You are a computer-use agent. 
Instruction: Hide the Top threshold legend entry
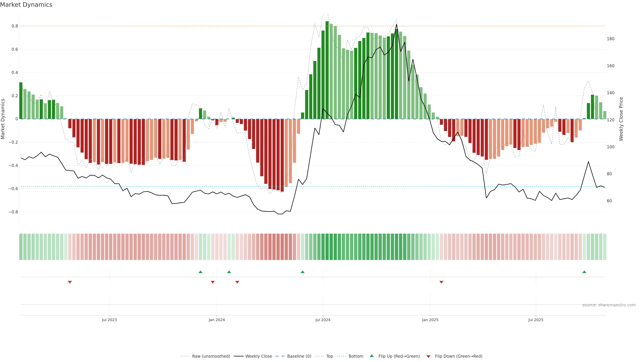point(330,356)
